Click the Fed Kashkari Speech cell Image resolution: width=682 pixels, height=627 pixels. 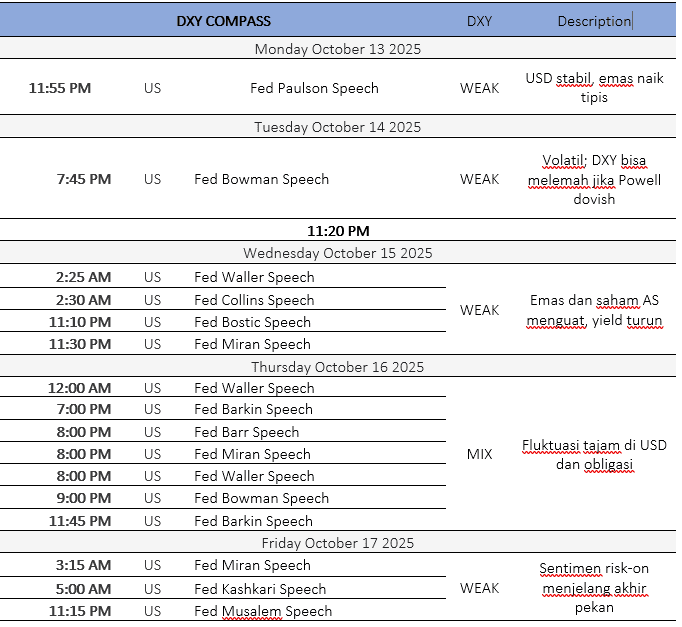click(260, 589)
